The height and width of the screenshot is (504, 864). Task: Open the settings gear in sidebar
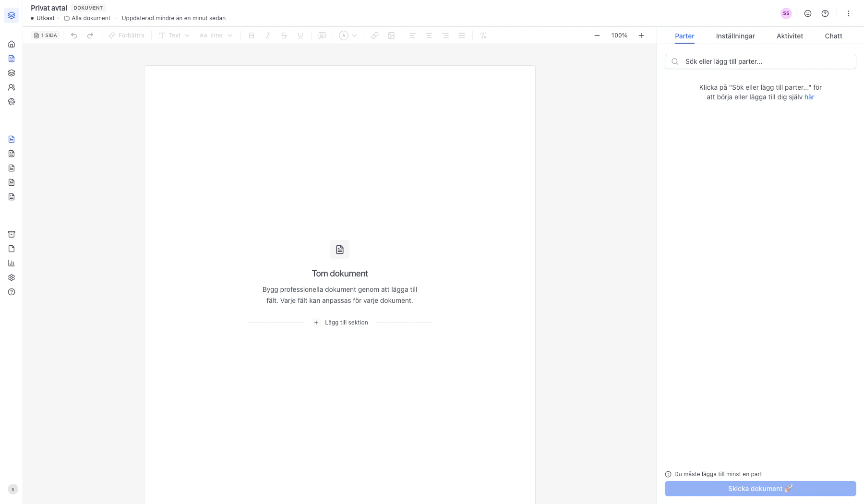tap(12, 277)
